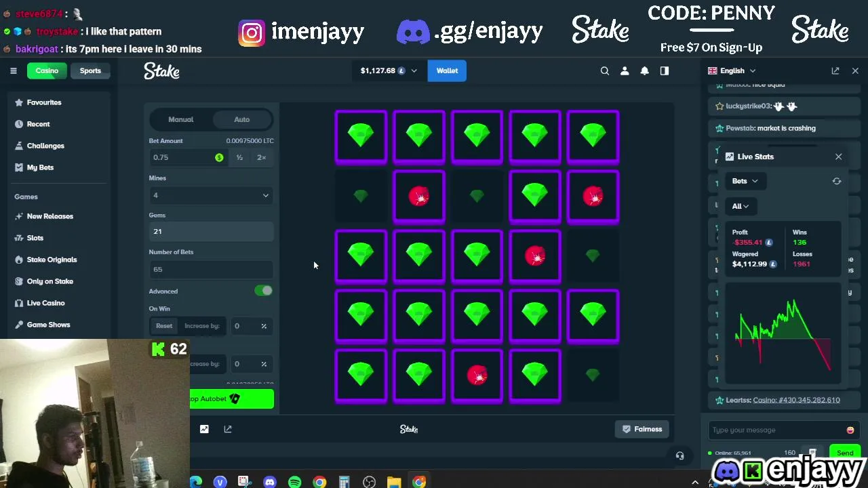Open the hamburger menu beside Casino
868x488 pixels.
click(x=13, y=70)
